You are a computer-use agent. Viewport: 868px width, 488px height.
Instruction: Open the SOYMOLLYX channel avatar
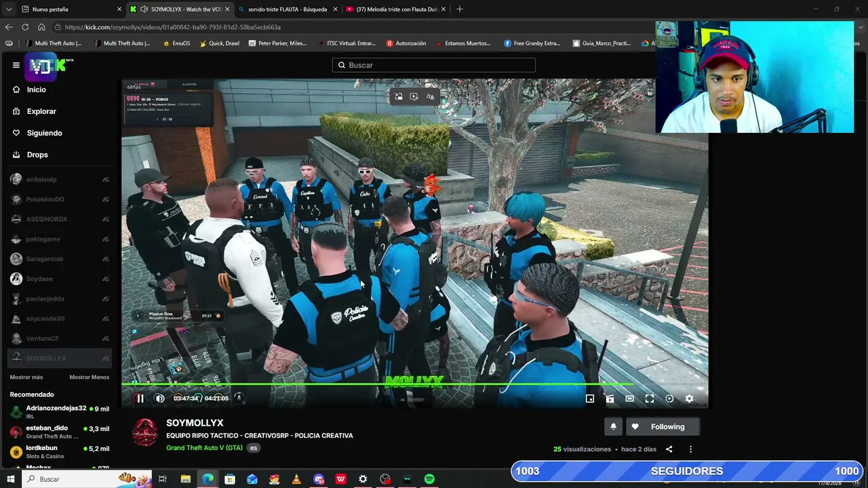pyautogui.click(x=144, y=432)
